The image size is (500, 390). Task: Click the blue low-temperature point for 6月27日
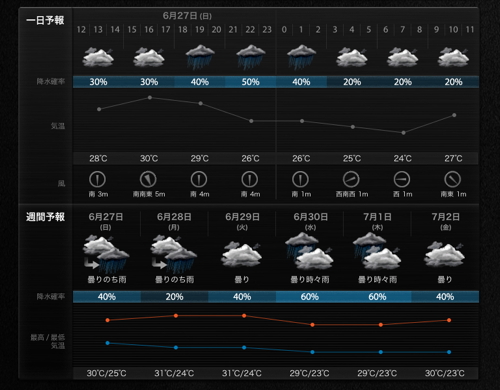[107, 343]
